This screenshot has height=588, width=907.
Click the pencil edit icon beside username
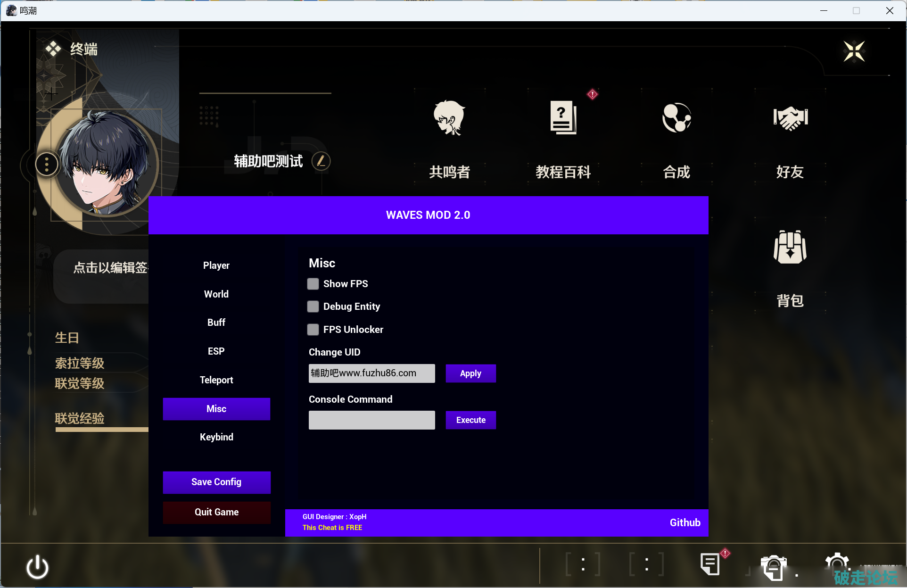(x=321, y=161)
